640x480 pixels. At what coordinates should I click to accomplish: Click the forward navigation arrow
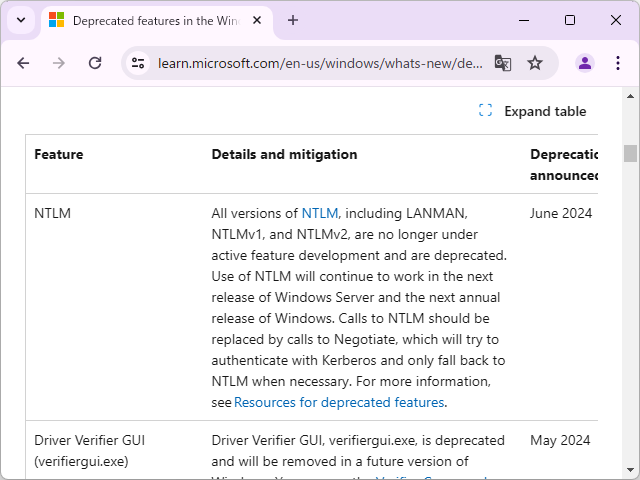59,63
